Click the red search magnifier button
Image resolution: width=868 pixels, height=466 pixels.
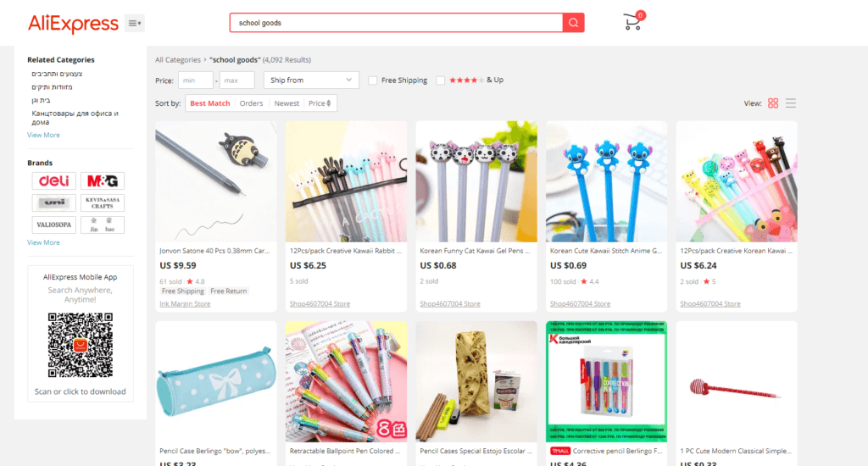click(574, 23)
